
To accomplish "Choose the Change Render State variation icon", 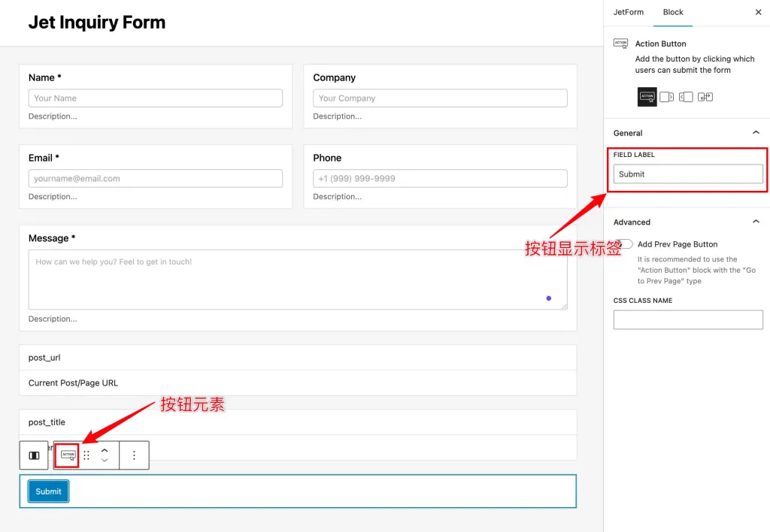I will [x=705, y=97].
